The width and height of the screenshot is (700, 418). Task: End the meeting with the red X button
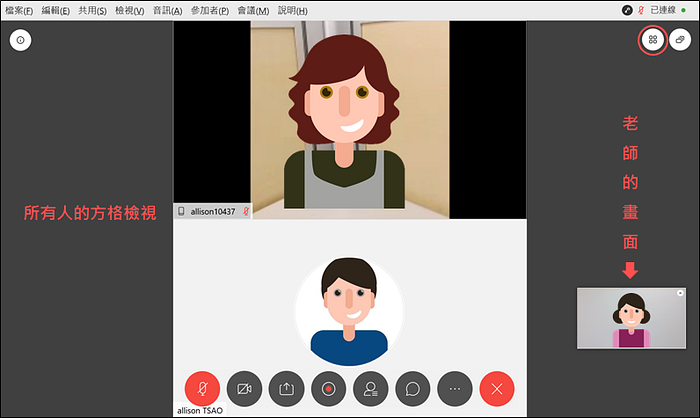click(x=497, y=389)
